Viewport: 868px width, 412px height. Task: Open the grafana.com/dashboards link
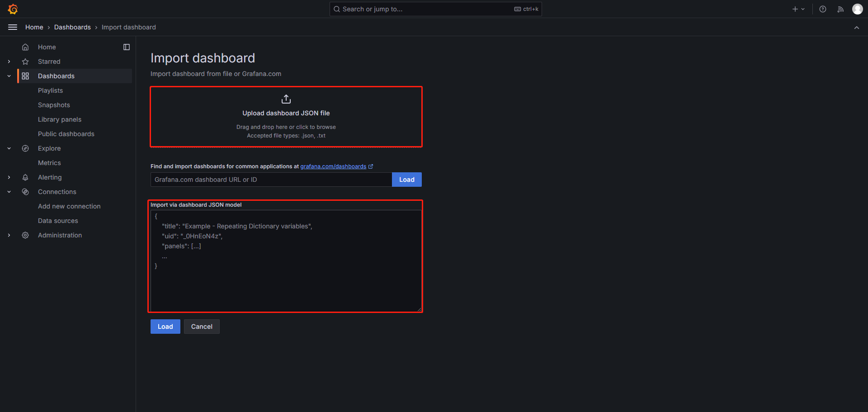[333, 166]
